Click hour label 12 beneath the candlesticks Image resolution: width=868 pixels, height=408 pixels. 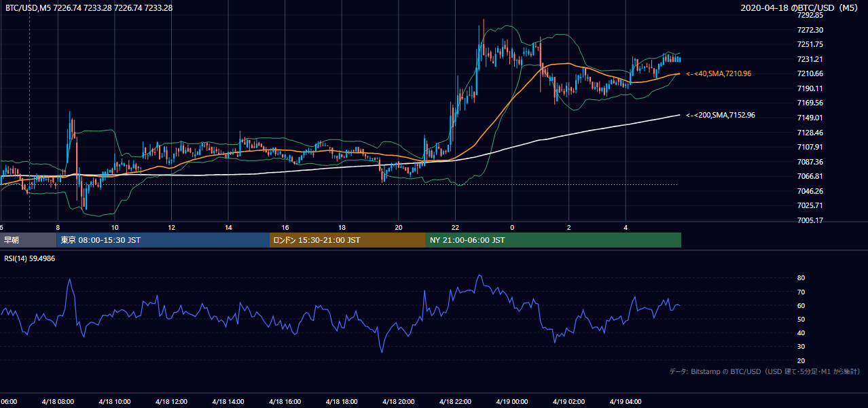[x=172, y=227]
